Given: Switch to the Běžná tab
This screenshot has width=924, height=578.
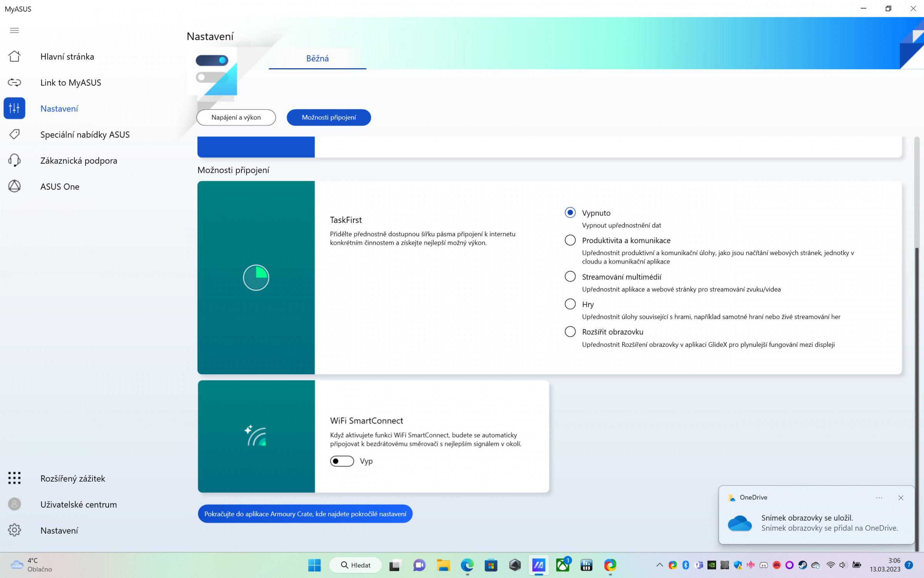Looking at the screenshot, I should click(317, 58).
